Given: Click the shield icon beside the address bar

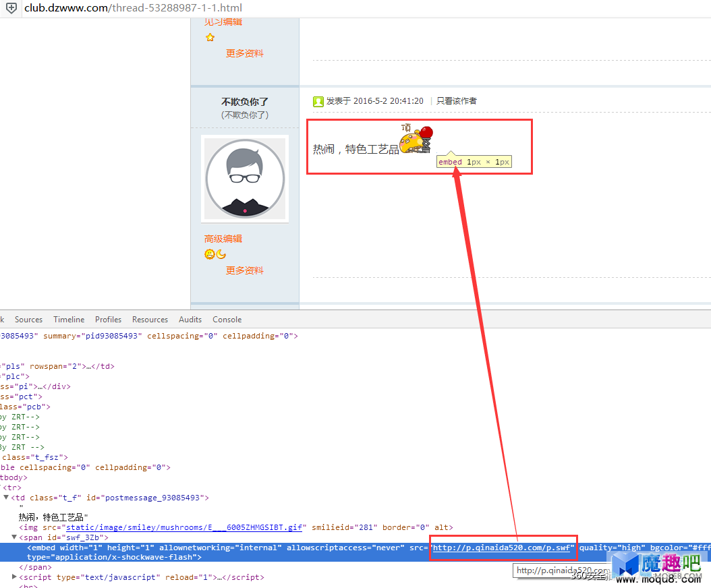Looking at the screenshot, I should (11, 7).
